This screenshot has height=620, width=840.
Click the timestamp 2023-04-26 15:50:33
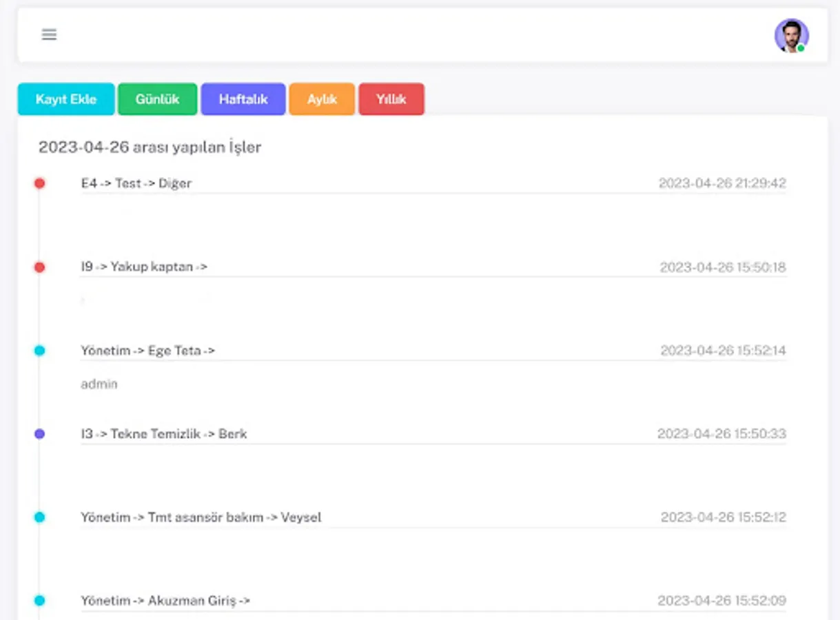[x=721, y=434]
